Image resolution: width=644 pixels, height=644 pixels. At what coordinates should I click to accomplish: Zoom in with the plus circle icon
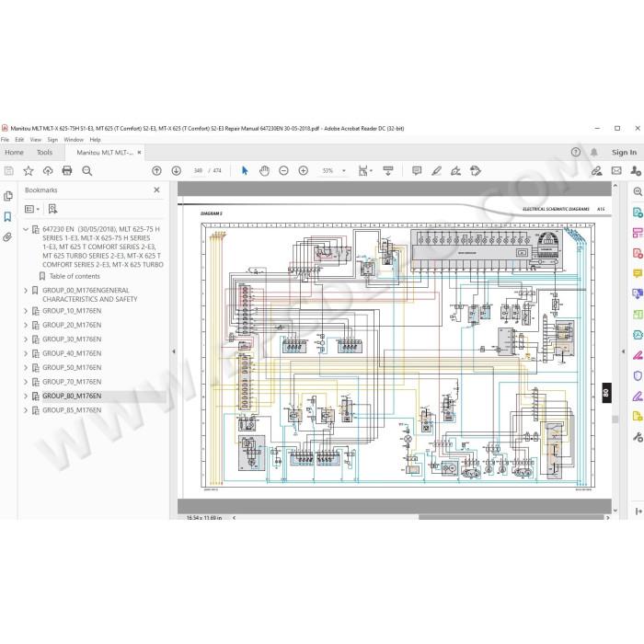(x=303, y=170)
